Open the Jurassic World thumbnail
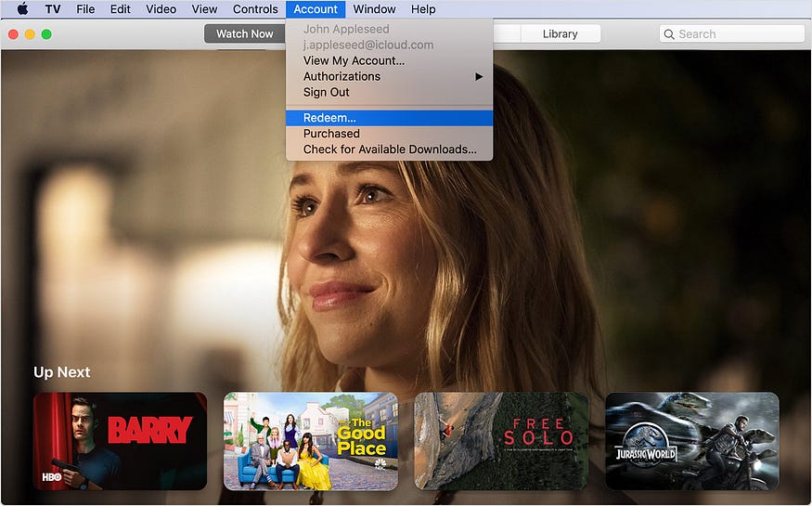This screenshot has height=506, width=812. 692,441
